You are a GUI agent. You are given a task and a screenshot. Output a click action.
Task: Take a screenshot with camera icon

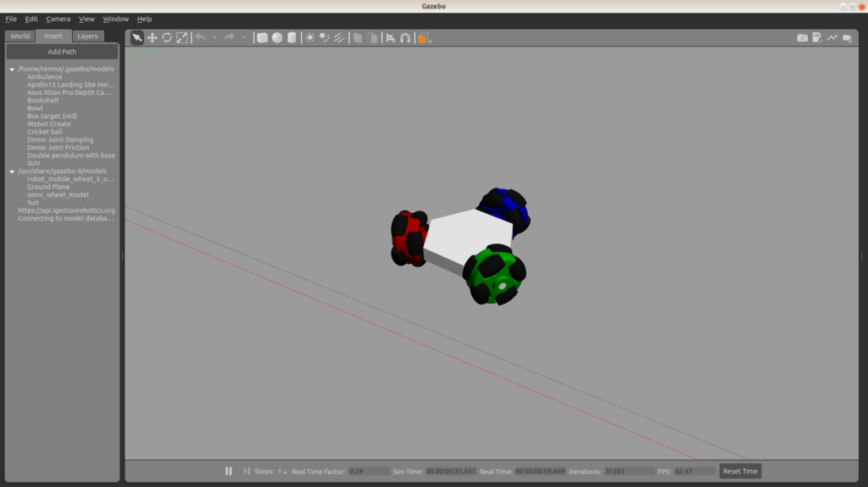(802, 37)
